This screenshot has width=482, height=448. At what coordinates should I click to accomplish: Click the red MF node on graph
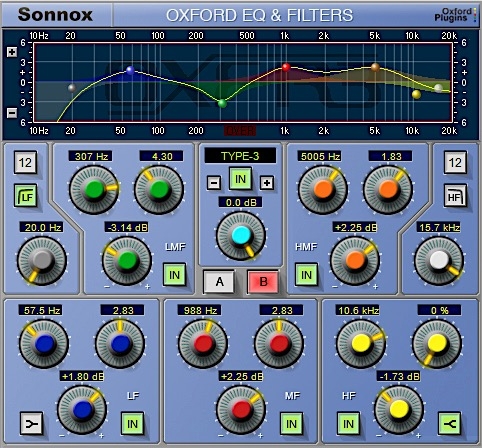[286, 67]
